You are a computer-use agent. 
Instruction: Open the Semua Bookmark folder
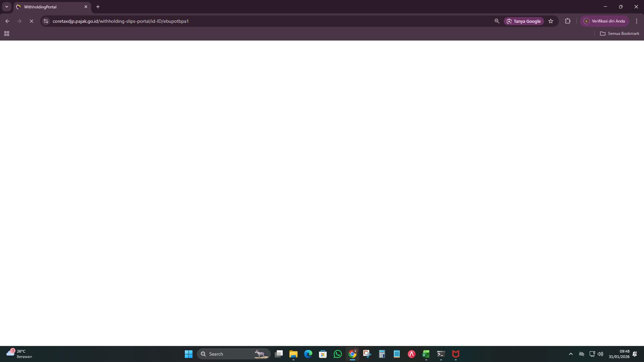pyautogui.click(x=620, y=34)
